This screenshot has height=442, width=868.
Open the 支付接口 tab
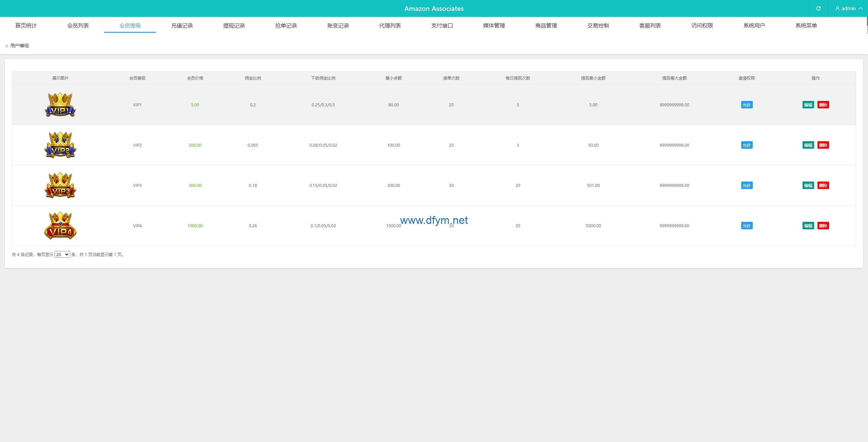(x=442, y=25)
